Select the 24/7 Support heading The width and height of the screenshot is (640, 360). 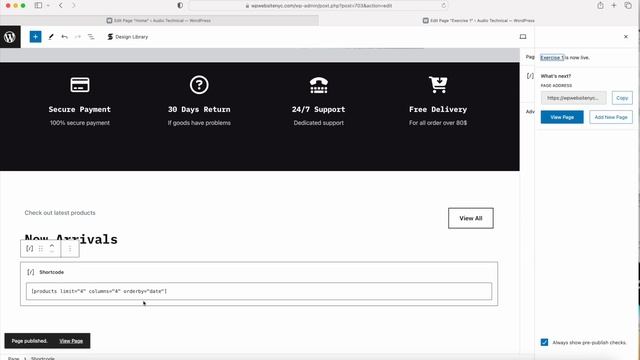tap(318, 109)
